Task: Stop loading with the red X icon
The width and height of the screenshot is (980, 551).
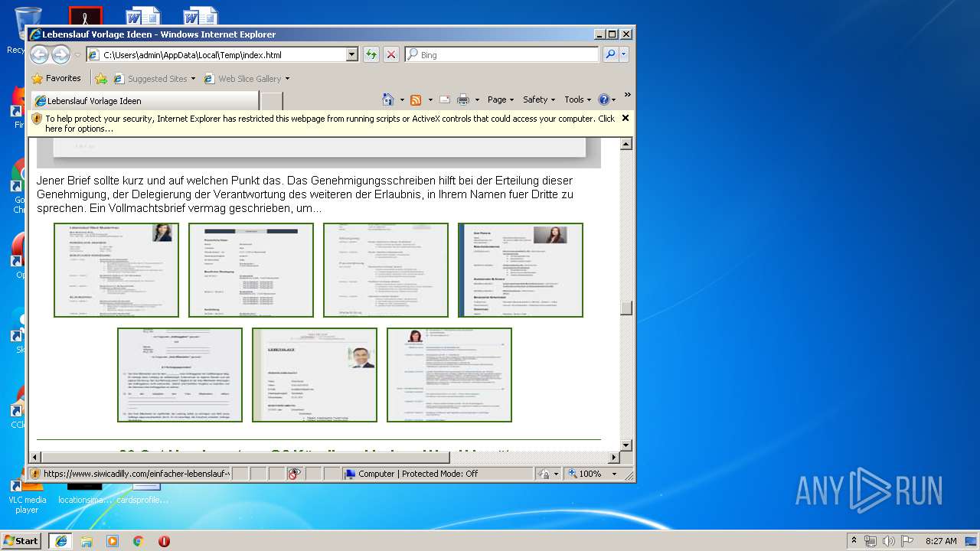Action: (391, 54)
